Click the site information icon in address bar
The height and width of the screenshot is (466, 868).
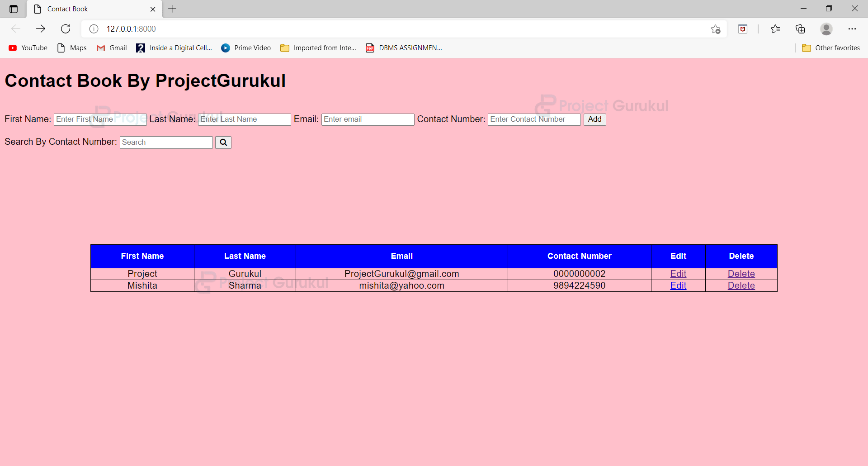(x=94, y=29)
